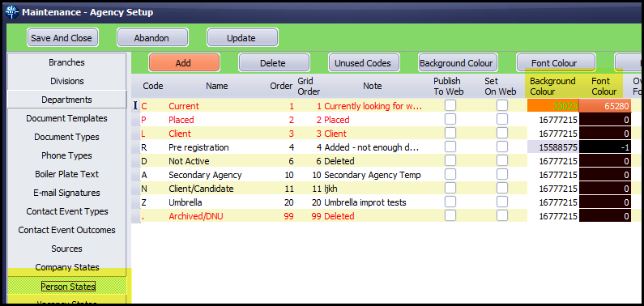This screenshot has height=306, width=644.
Task: Click the font colour cell showing -1
Action: coord(605,147)
